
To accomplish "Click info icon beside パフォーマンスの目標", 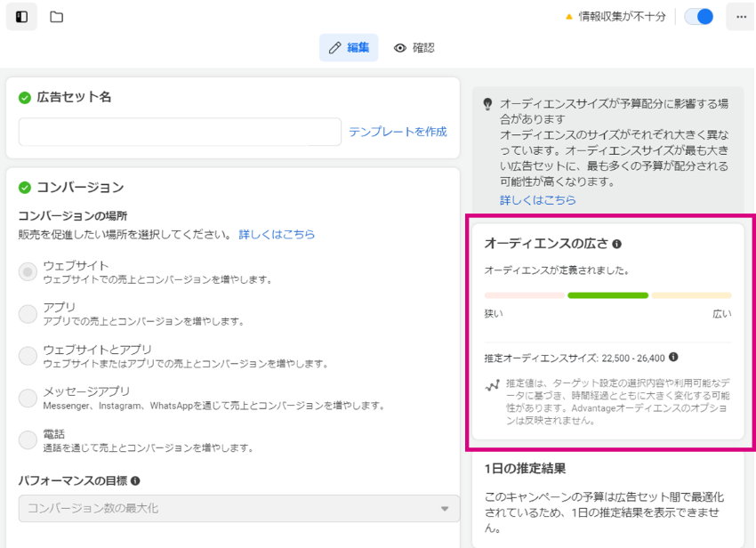I will click(x=135, y=481).
